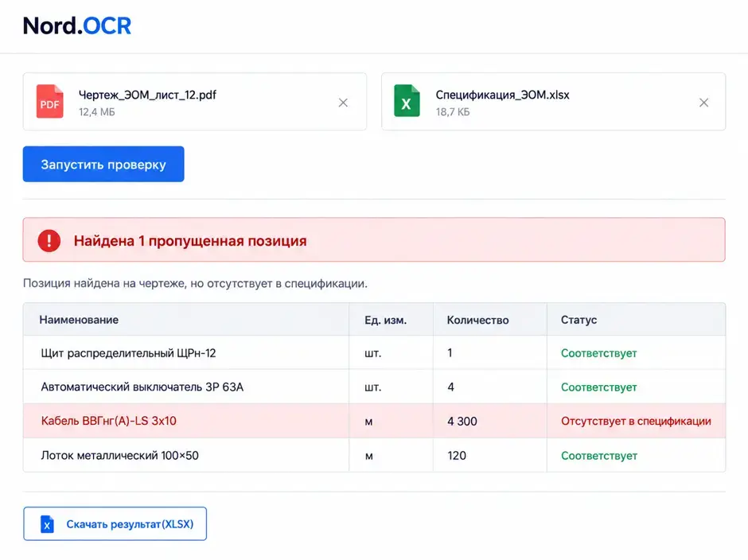
Task: Click the red PDF file icon
Action: (x=49, y=101)
